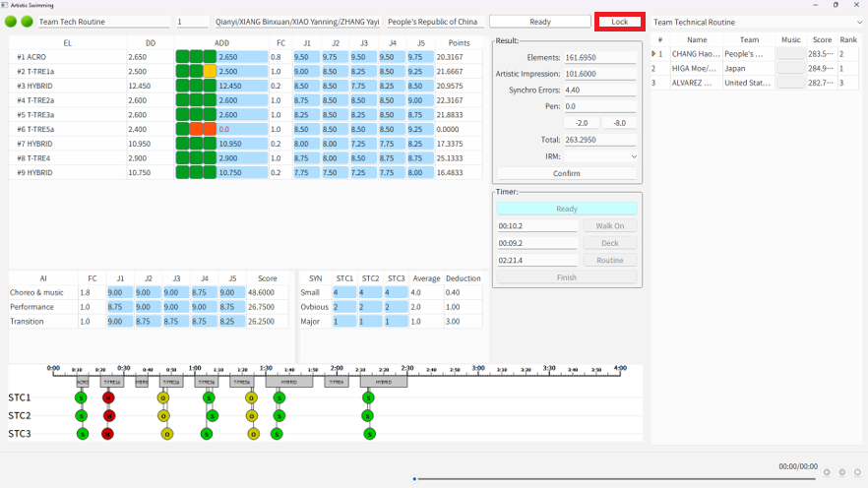Screen dimensions: 868x488
Task: Click the Finish button in the Timer panel
Action: point(566,277)
